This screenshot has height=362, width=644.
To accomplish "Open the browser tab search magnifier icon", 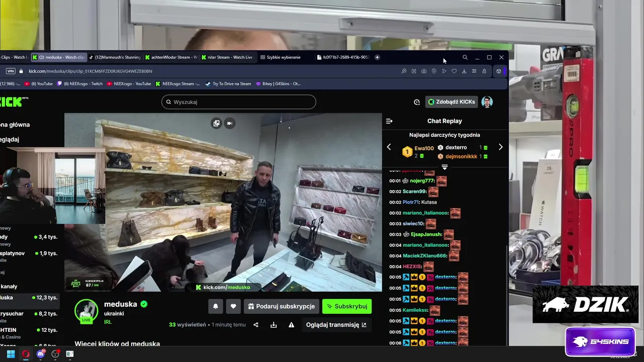I will tap(465, 57).
